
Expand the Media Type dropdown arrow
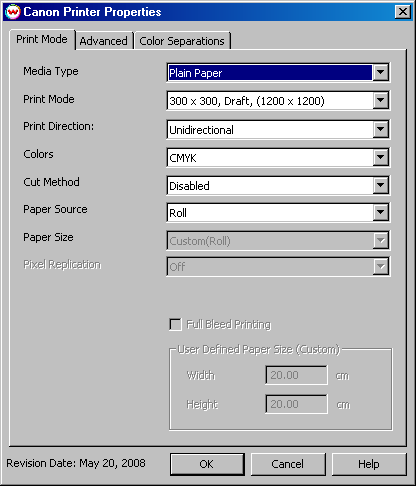pyautogui.click(x=380, y=72)
